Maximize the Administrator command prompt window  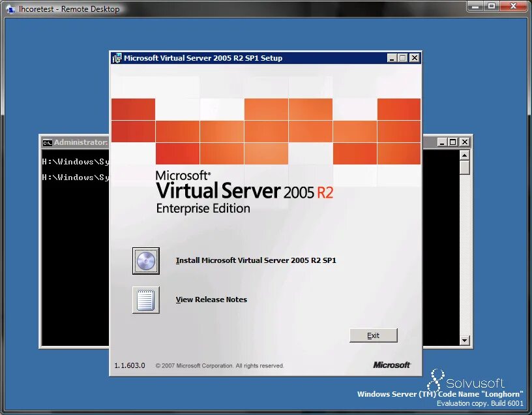(452, 142)
